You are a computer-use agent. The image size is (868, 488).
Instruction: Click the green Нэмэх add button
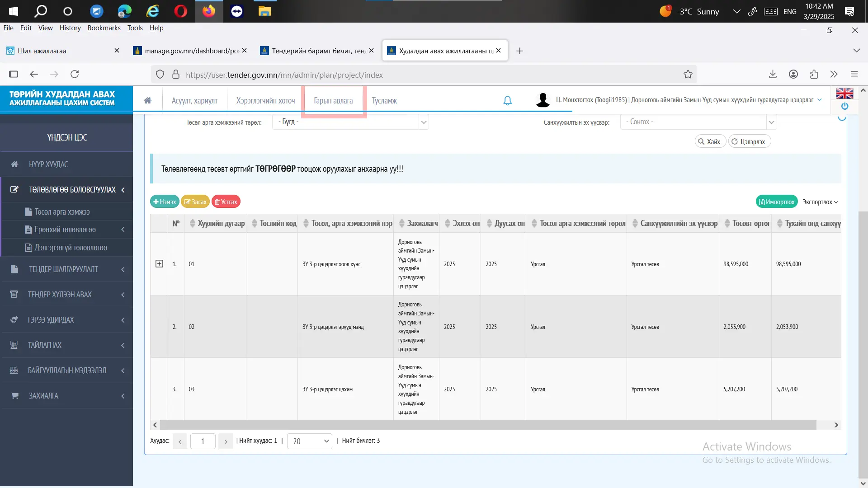point(165,202)
